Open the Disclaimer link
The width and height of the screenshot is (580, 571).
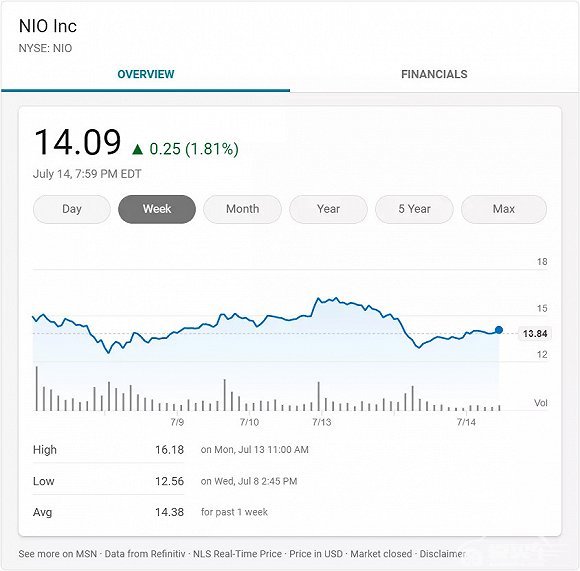(442, 554)
